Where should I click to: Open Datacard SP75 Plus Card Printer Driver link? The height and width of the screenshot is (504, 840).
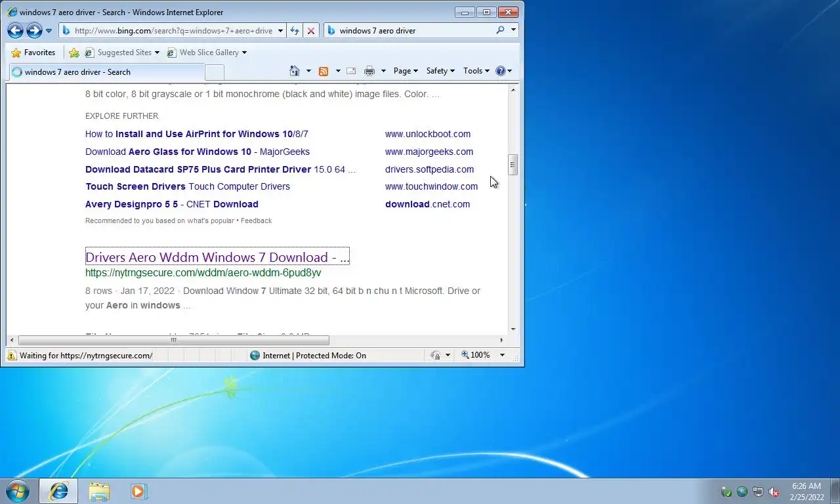click(220, 169)
